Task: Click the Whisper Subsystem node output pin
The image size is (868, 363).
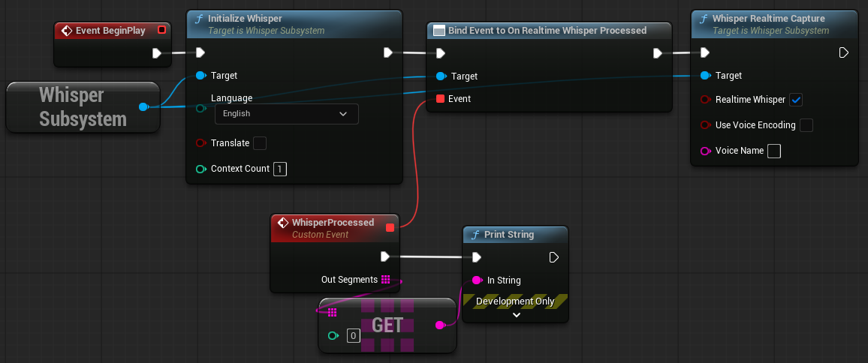Action: pyautogui.click(x=143, y=106)
